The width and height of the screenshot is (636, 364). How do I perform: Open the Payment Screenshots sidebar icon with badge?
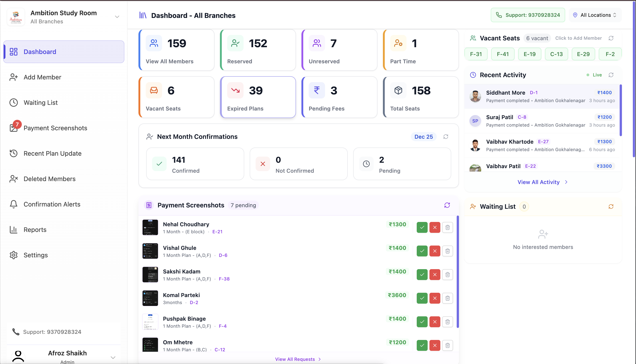coord(14,128)
